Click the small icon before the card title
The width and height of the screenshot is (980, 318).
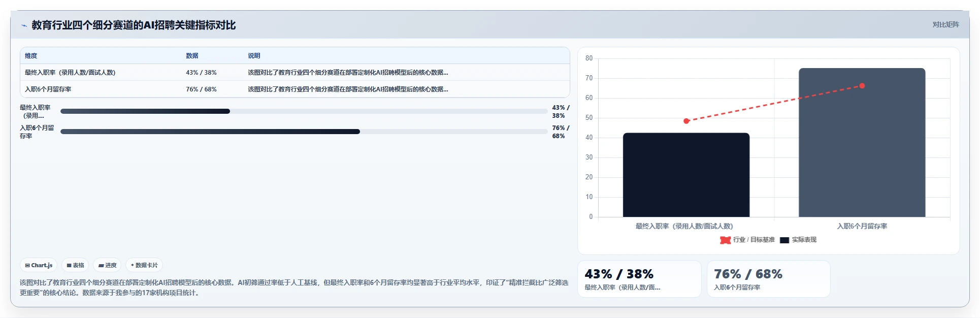coord(24,25)
